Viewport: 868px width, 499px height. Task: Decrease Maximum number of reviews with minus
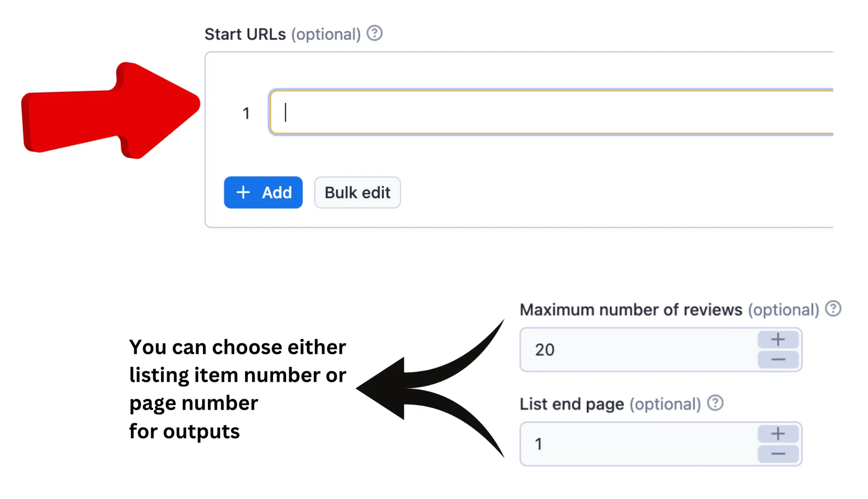(778, 360)
